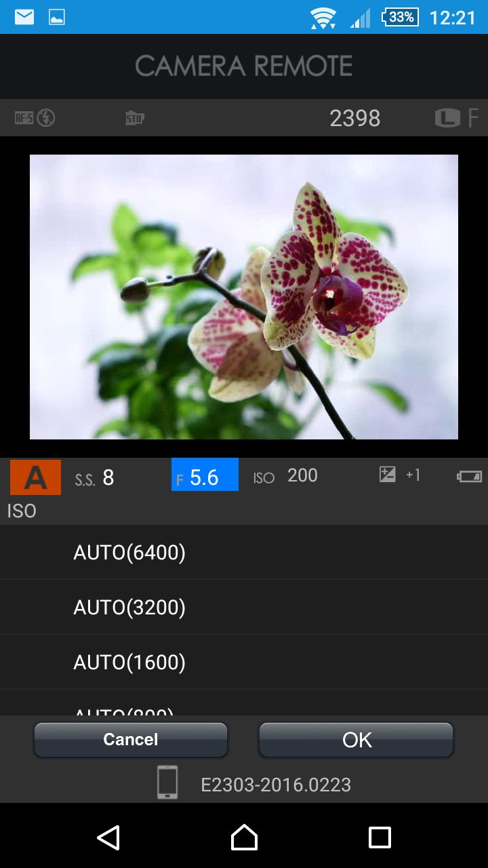Choose AUTO(1600) from the ISO list
Viewport: 488px width, 868px height.
click(244, 663)
